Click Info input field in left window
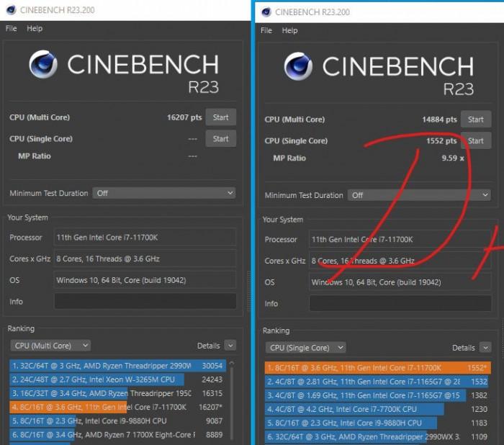 pos(145,301)
